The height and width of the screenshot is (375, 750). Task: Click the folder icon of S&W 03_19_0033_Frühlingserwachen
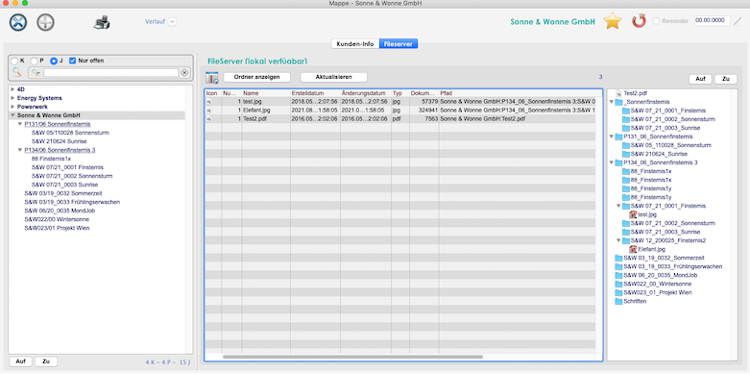point(618,266)
